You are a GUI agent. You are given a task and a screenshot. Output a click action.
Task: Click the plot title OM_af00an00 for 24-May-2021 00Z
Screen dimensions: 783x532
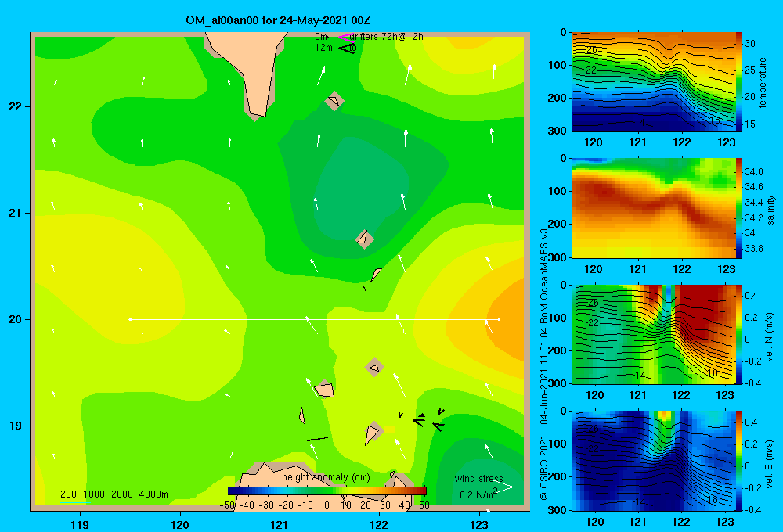pyautogui.click(x=278, y=20)
